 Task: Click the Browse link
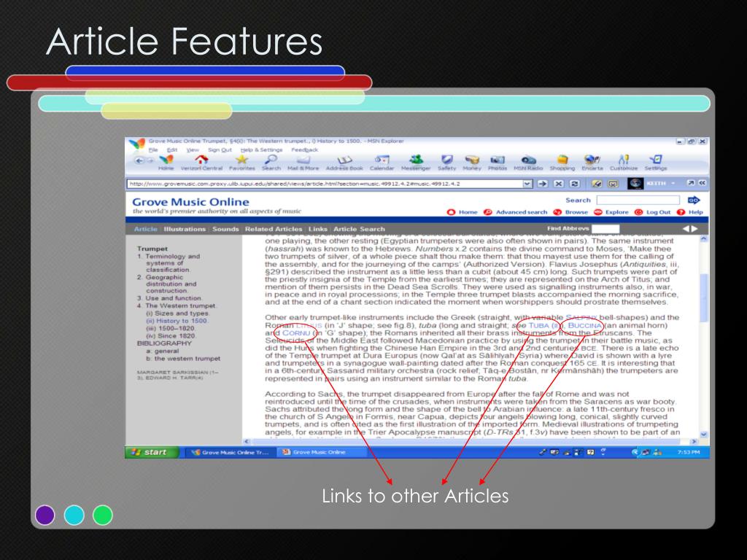click(576, 212)
